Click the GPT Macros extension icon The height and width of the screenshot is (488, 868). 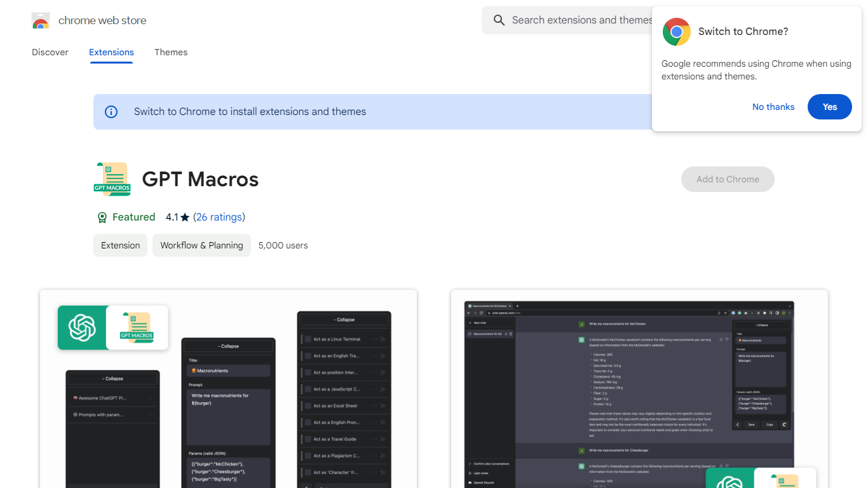[112, 179]
